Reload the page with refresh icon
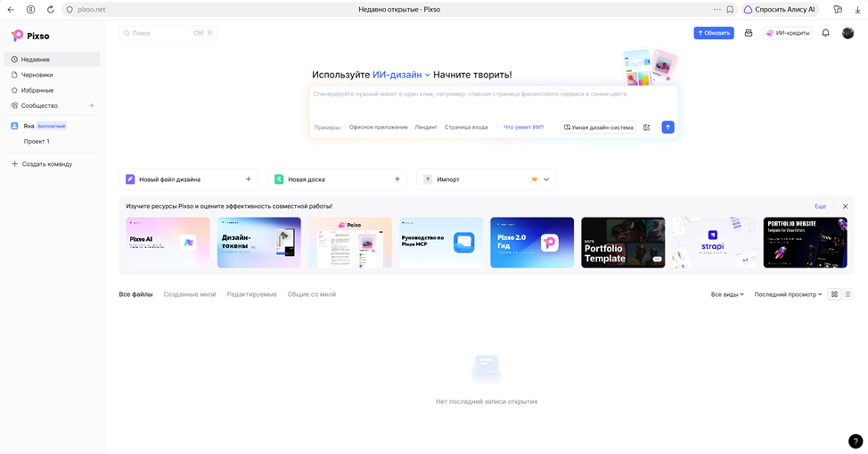 click(x=51, y=10)
